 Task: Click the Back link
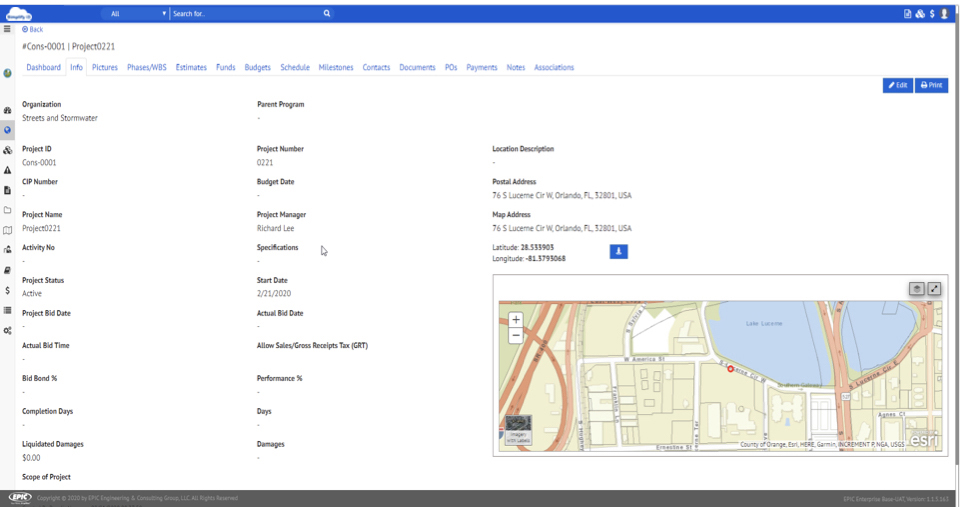click(x=33, y=29)
